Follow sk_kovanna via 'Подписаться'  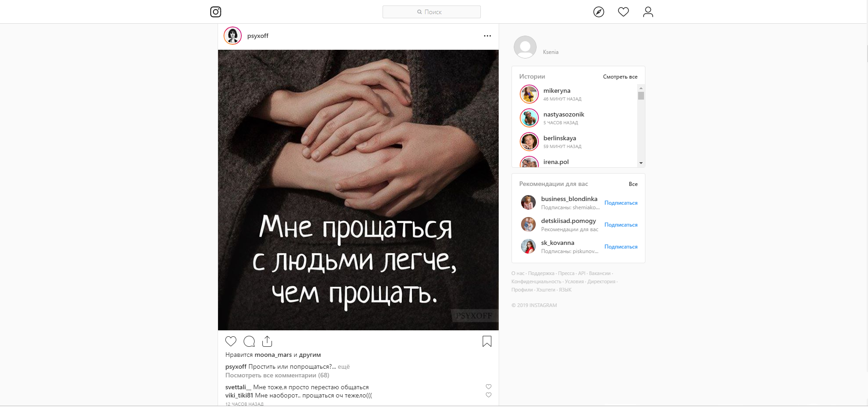point(621,247)
